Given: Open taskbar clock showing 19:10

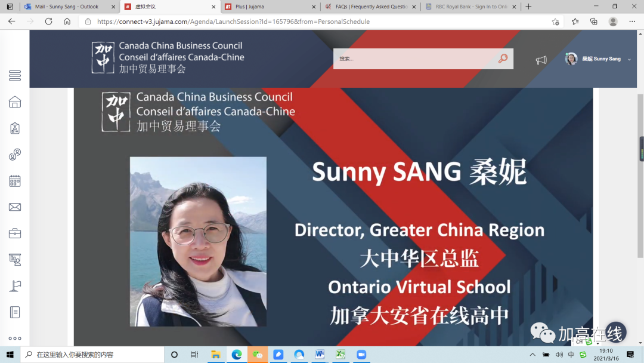Looking at the screenshot, I should click(606, 355).
